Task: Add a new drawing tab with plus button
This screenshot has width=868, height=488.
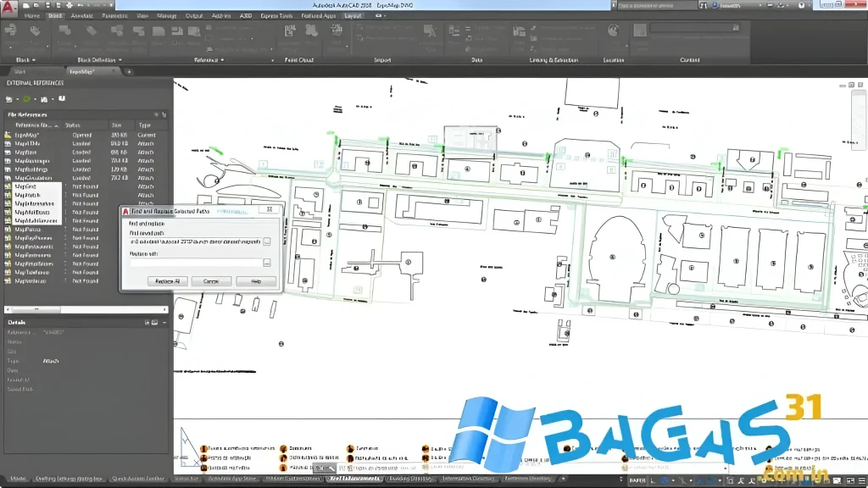Action: pos(129,71)
